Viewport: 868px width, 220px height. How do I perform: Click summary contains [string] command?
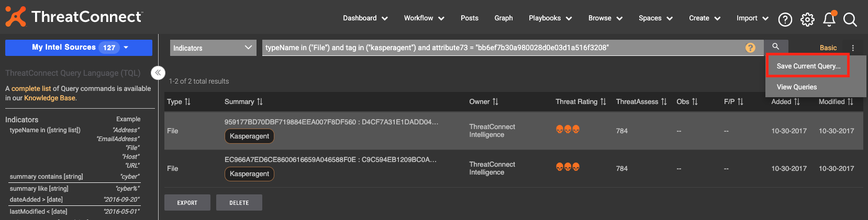46,177
